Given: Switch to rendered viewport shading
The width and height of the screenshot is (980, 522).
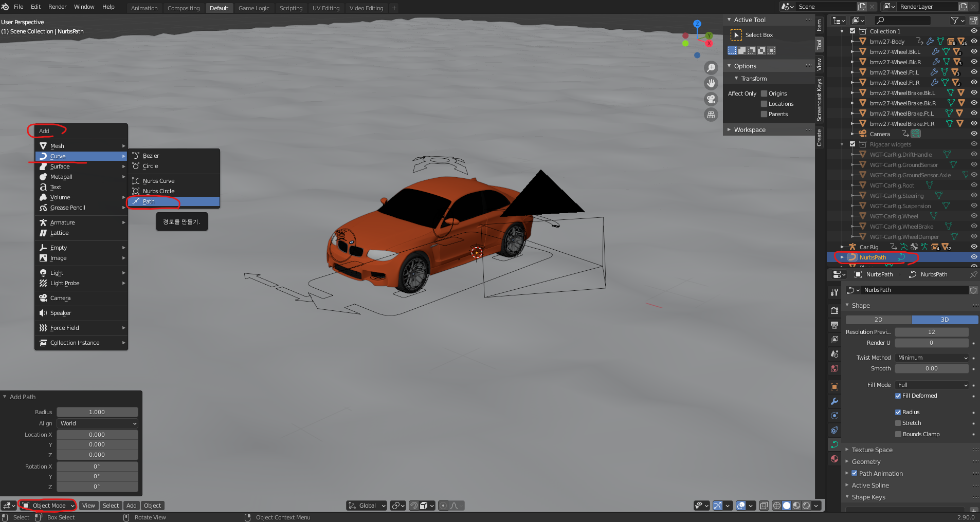Looking at the screenshot, I should [x=806, y=506].
